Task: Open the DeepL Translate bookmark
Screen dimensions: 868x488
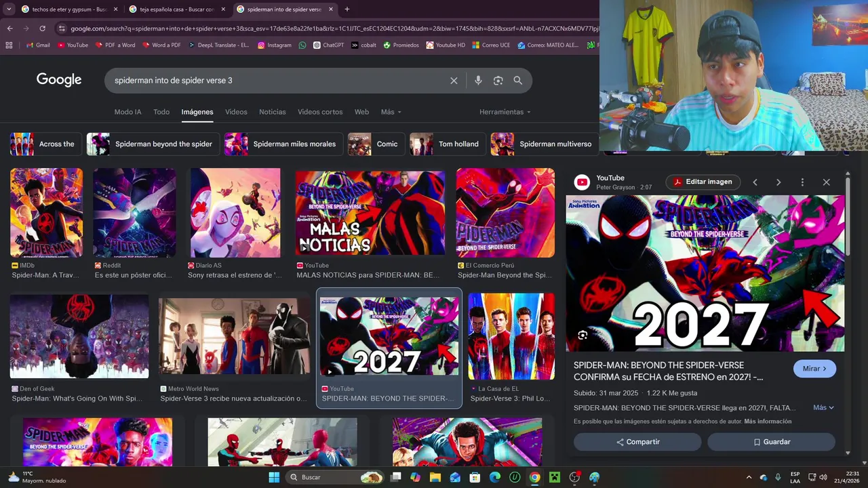Action: [218, 45]
